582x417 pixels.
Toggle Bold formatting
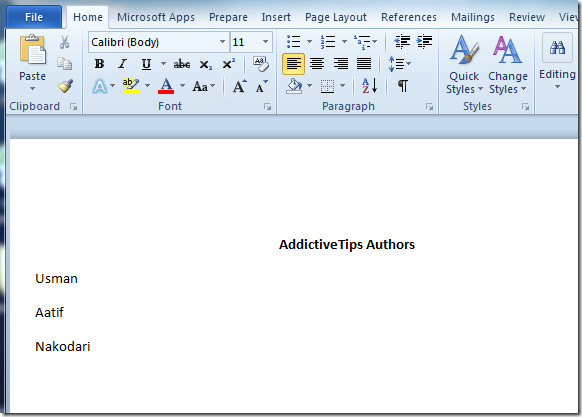99,64
